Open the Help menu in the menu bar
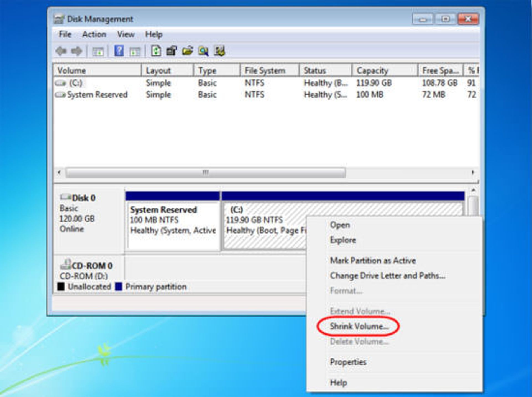The image size is (532, 397). tap(154, 34)
